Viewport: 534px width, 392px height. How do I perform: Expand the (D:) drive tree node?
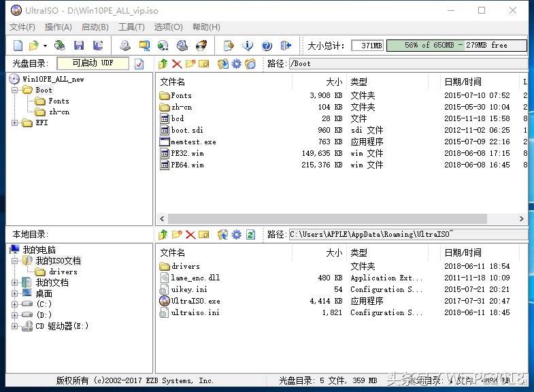click(x=15, y=315)
